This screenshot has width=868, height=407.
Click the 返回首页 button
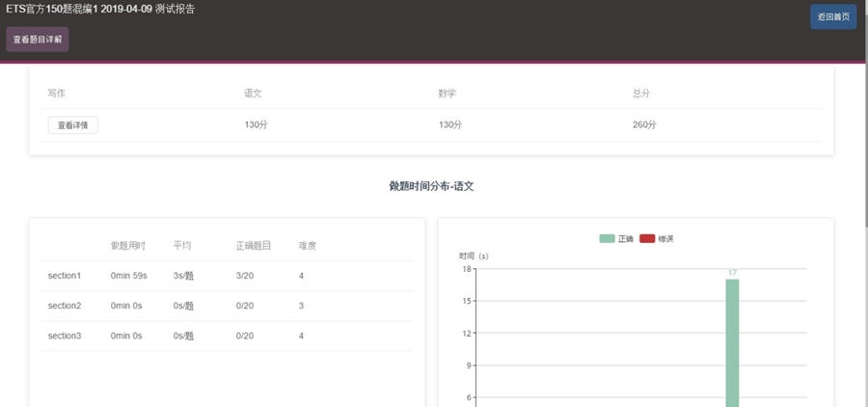click(x=832, y=17)
